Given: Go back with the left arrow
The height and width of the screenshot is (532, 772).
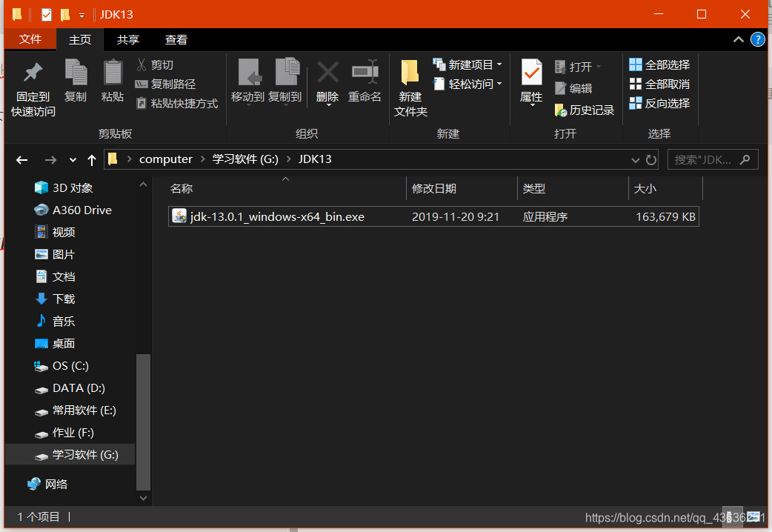Looking at the screenshot, I should 21,159.
